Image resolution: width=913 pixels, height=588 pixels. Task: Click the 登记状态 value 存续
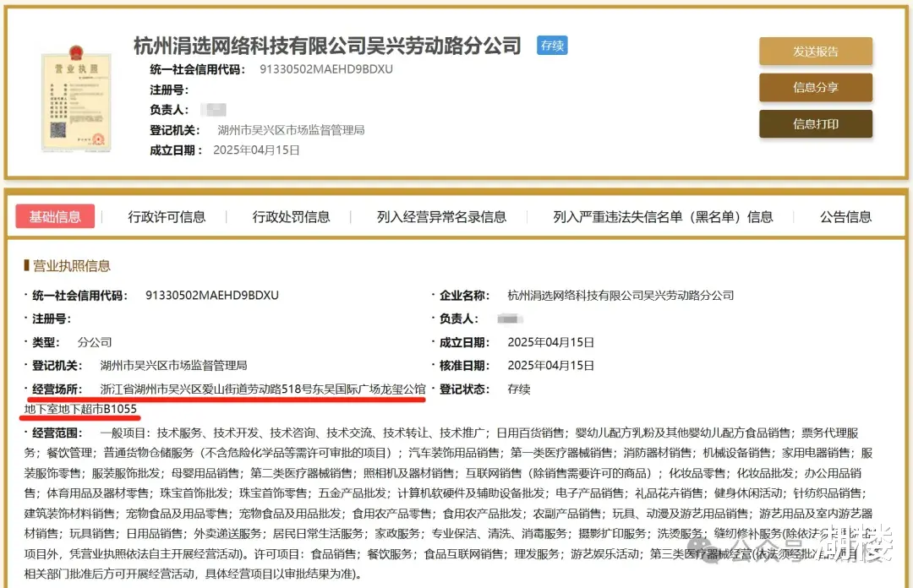(x=519, y=389)
